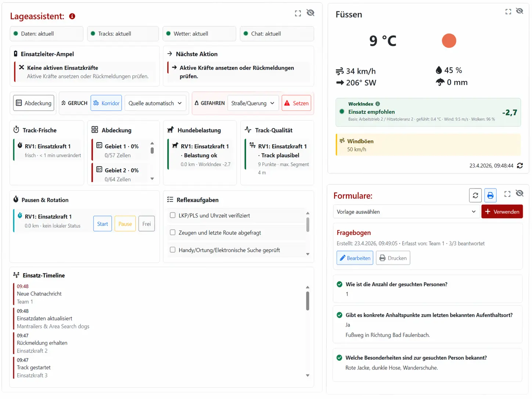Toggle the Abdeckung overlay button
532x399 pixels.
tap(34, 103)
